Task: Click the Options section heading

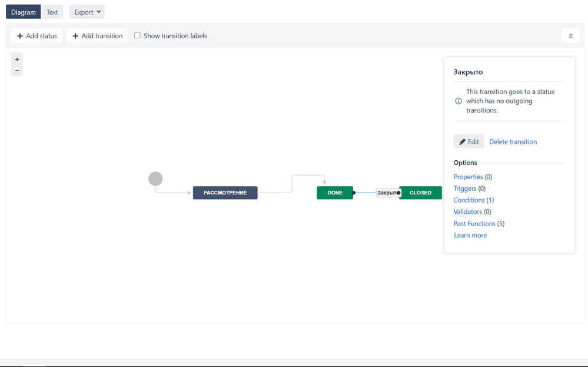Action: coord(465,163)
